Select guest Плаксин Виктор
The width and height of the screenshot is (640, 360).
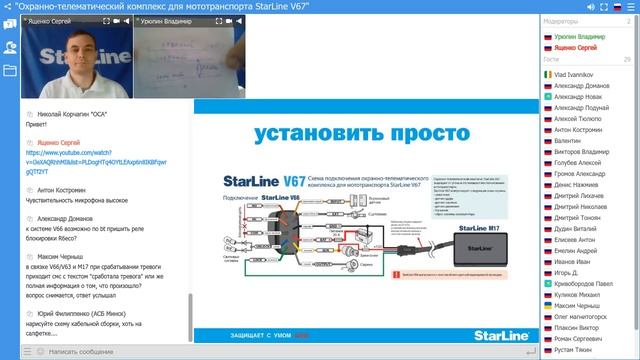coord(576,328)
